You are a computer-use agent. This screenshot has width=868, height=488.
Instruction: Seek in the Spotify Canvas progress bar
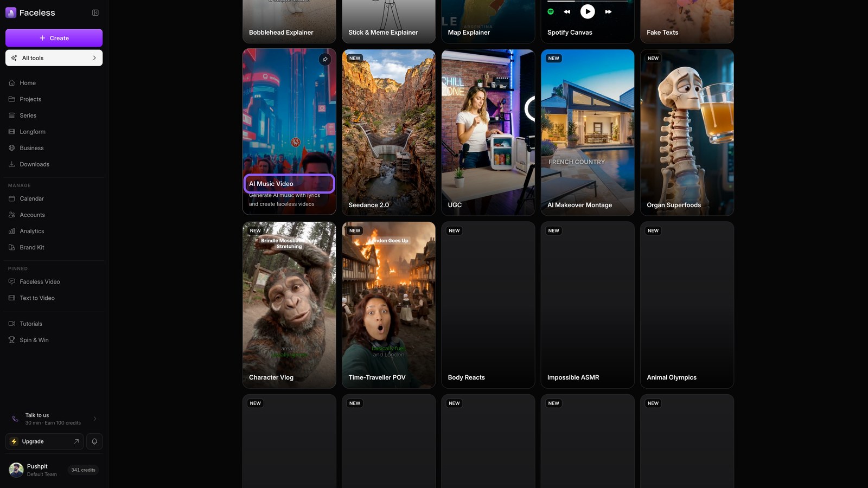click(588, 1)
